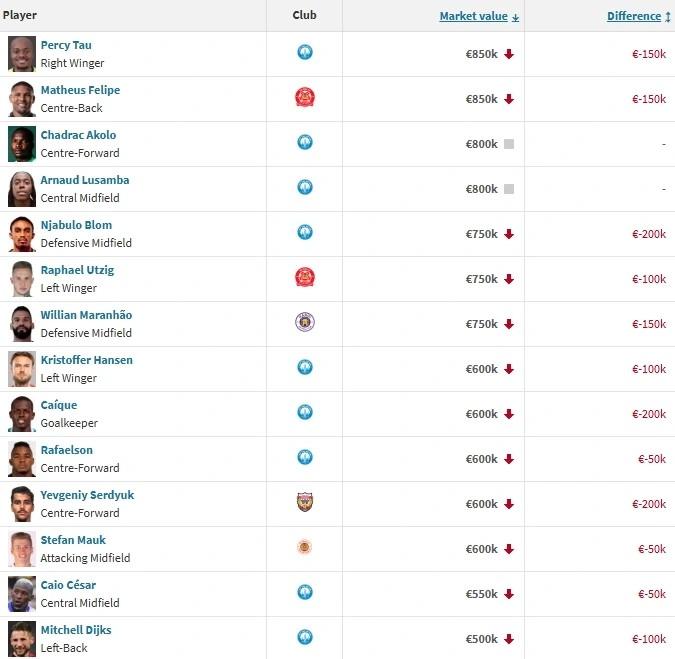Click the Club column header
Screen dimensions: 675x659
click(304, 16)
